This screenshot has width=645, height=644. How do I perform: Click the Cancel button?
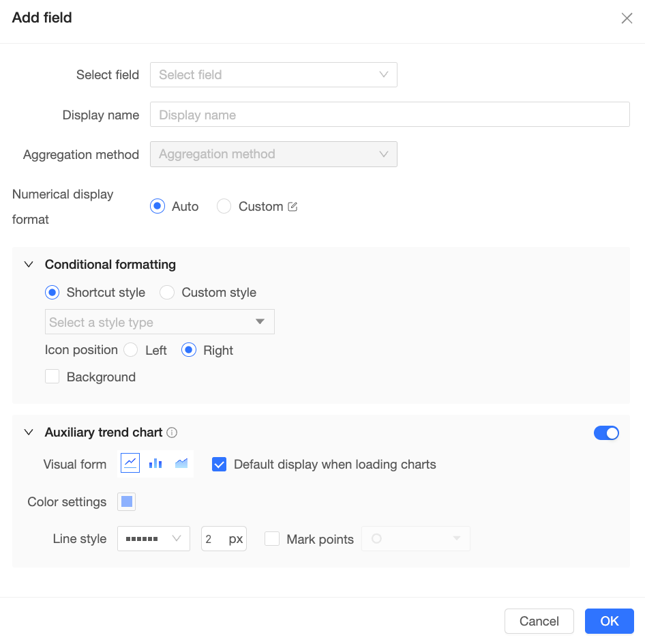pos(539,621)
